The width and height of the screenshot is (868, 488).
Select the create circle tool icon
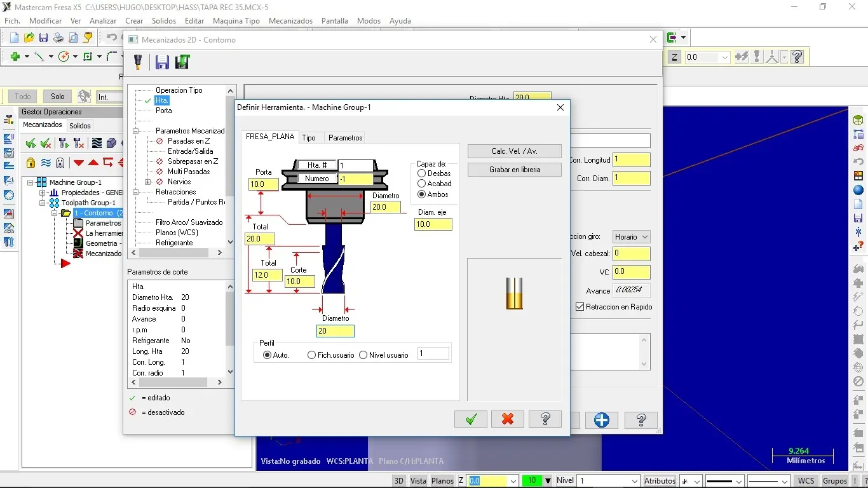pyautogui.click(x=64, y=57)
